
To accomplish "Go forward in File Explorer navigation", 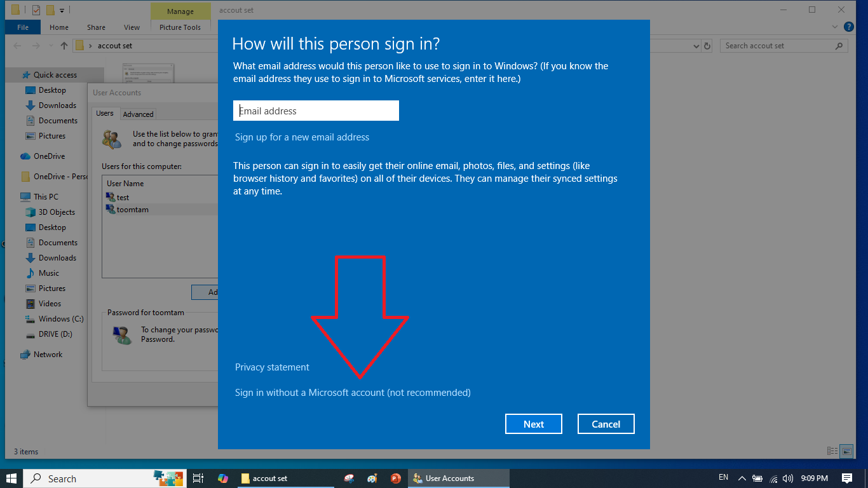I will 36,46.
